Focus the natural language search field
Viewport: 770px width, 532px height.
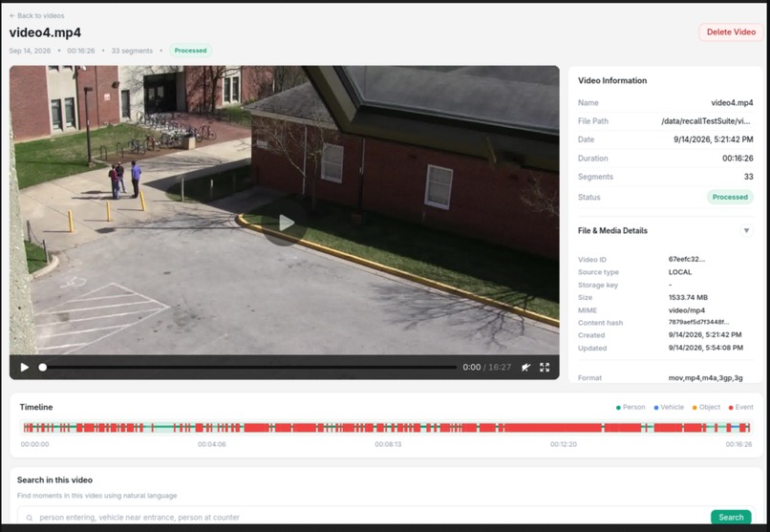click(x=363, y=517)
